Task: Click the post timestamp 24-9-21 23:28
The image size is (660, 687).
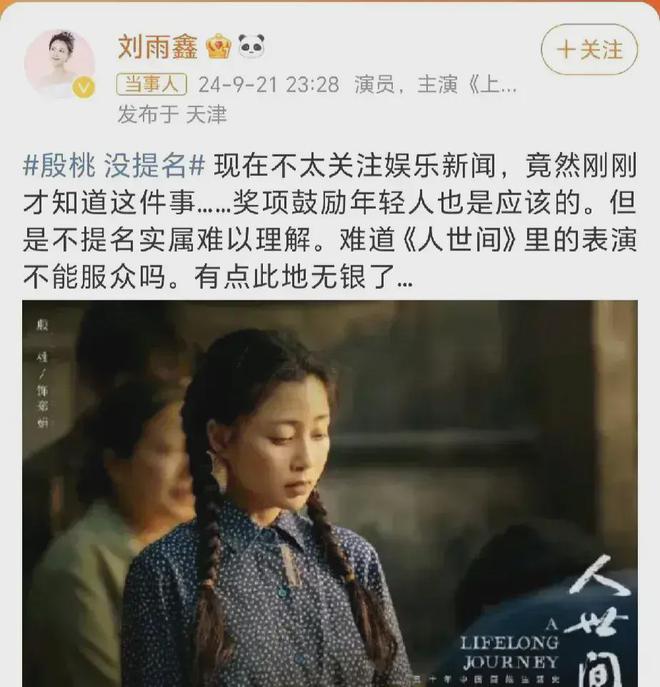Action: click(269, 85)
